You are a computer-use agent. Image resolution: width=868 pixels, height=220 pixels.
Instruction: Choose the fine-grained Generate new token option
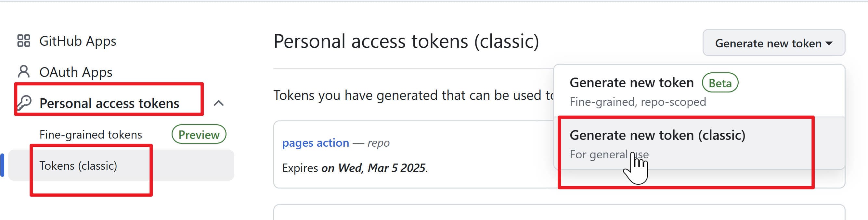tap(631, 83)
